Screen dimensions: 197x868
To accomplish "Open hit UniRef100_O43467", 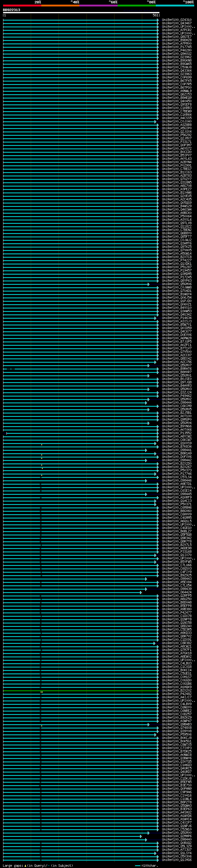I will 177,23.
